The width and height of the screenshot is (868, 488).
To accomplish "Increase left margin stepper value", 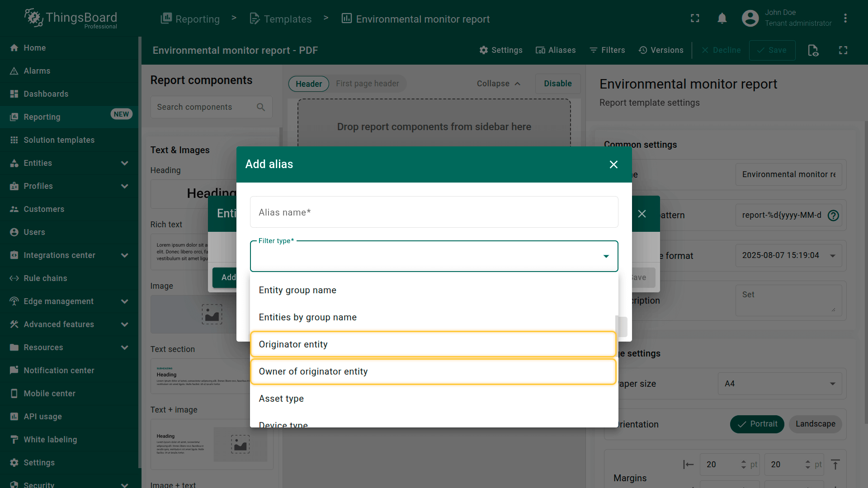I will (744, 461).
